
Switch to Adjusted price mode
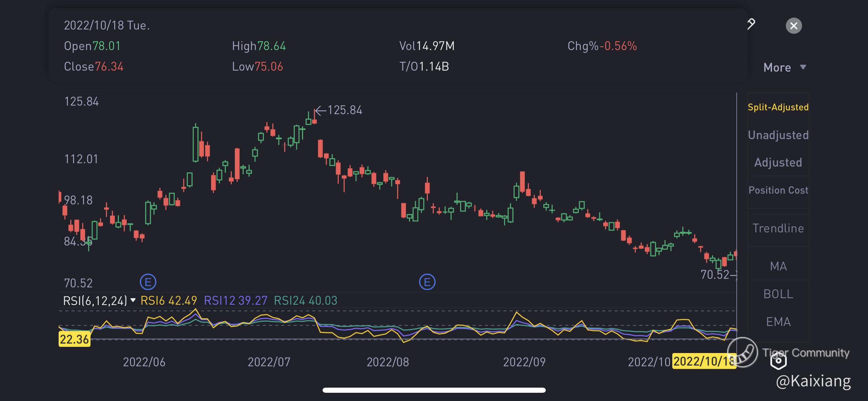778,162
